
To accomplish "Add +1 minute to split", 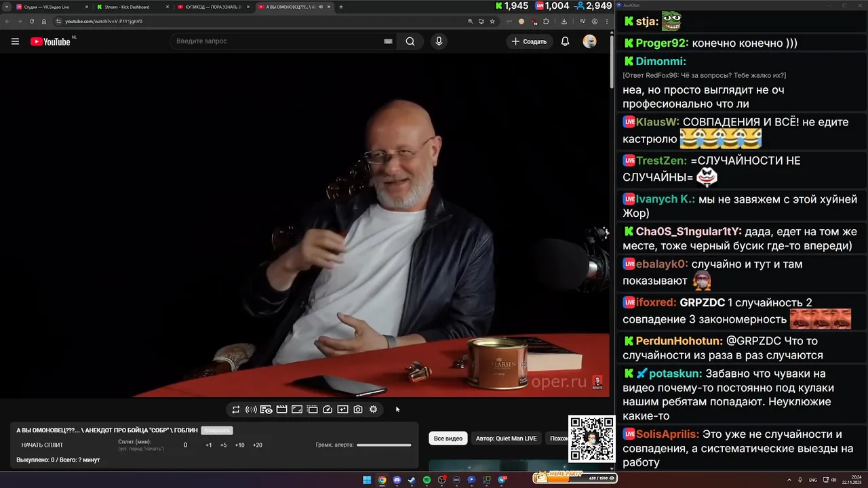I will point(209,445).
